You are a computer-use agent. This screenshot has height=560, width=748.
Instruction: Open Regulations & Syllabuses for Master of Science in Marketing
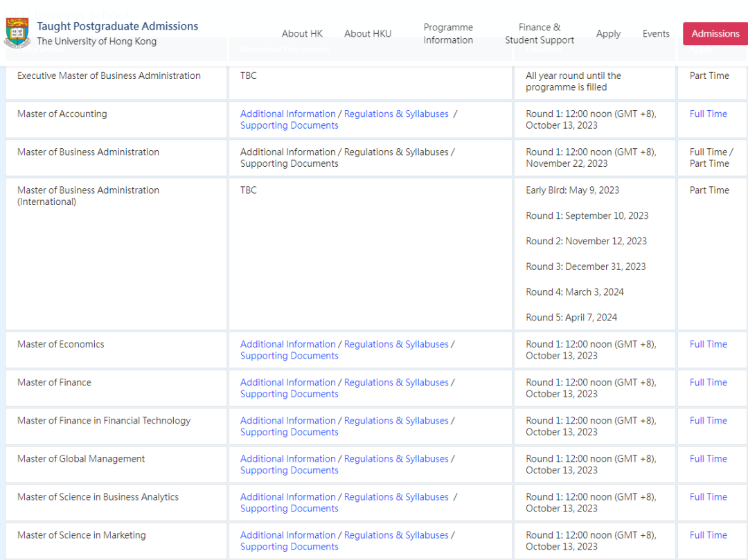[x=396, y=535]
